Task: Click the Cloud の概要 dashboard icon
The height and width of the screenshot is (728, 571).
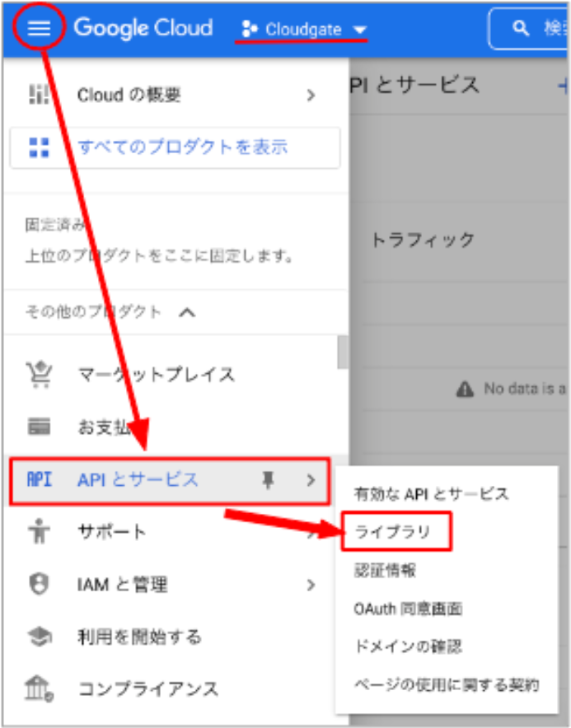Action: (39, 95)
